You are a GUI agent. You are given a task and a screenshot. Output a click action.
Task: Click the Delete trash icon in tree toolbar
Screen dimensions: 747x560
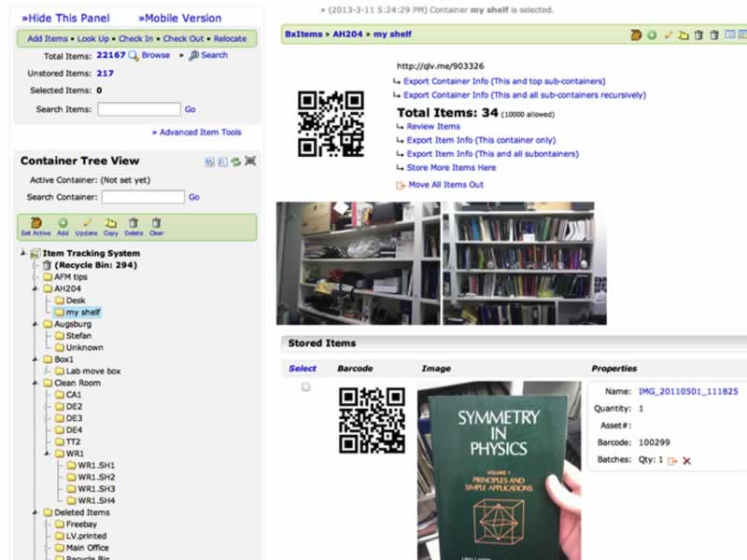pos(134,224)
